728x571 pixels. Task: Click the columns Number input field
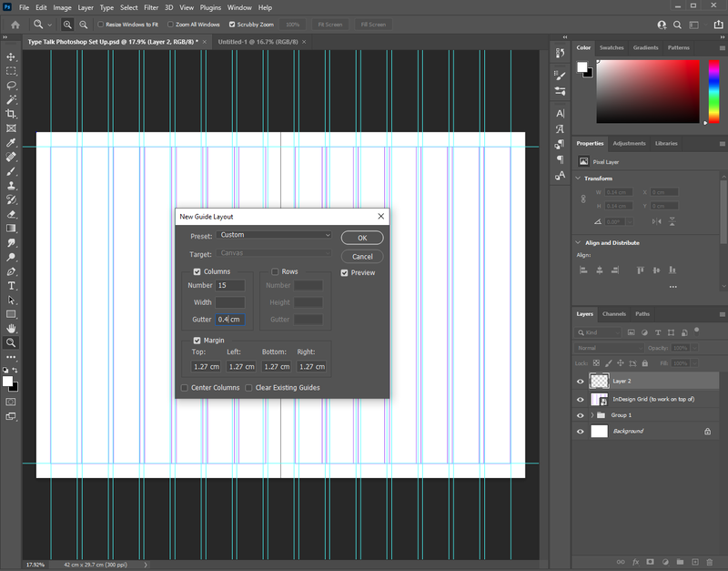pos(229,286)
